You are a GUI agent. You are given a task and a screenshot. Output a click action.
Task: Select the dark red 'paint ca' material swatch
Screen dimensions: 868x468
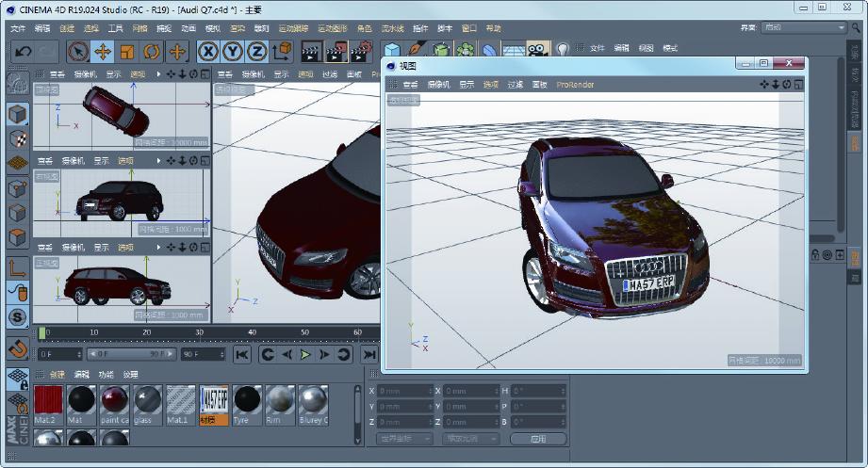pos(115,400)
